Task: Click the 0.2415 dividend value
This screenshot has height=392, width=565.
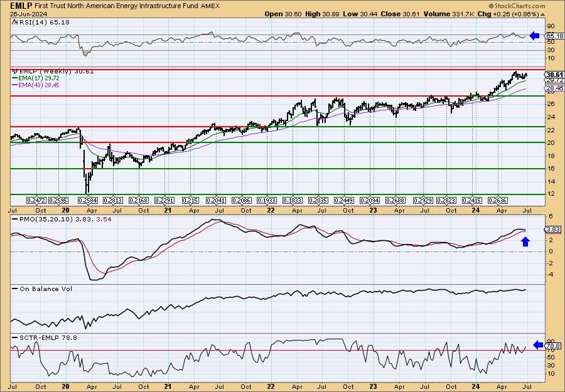Action: (x=472, y=200)
